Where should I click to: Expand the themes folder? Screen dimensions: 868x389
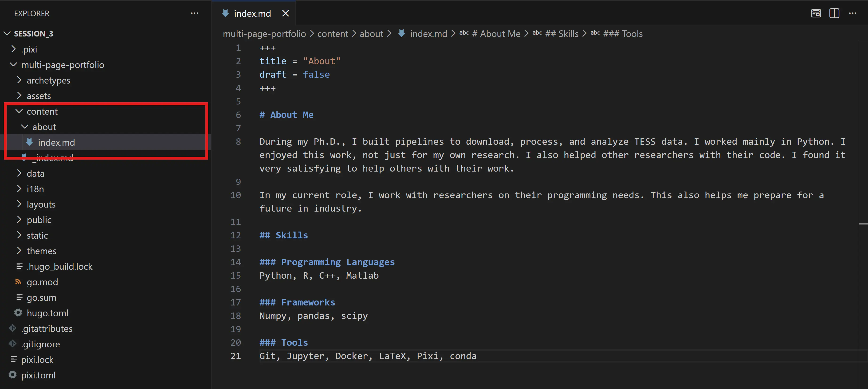(x=19, y=251)
